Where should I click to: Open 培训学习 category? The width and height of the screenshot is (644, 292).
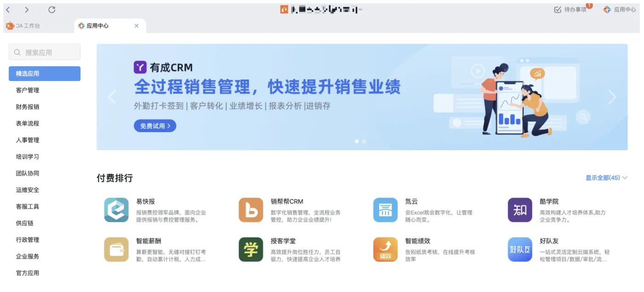(28, 157)
